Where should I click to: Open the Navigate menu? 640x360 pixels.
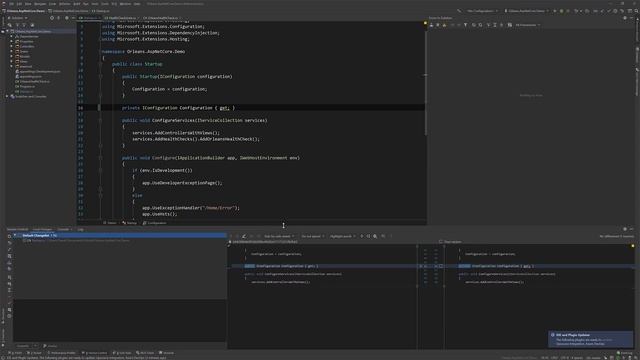[x=40, y=4]
